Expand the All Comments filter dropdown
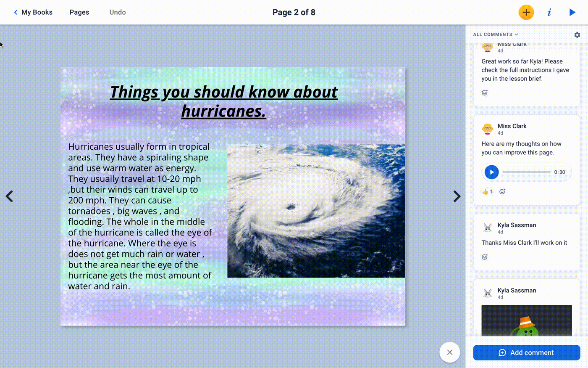 (x=496, y=34)
